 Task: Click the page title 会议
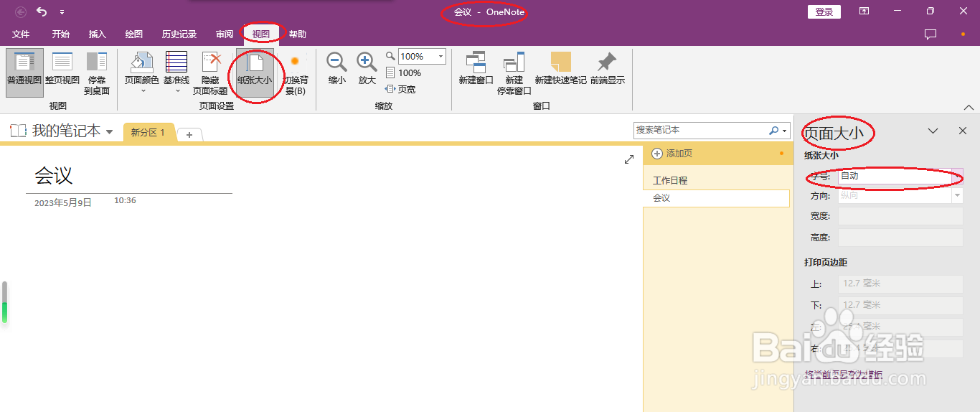(54, 175)
